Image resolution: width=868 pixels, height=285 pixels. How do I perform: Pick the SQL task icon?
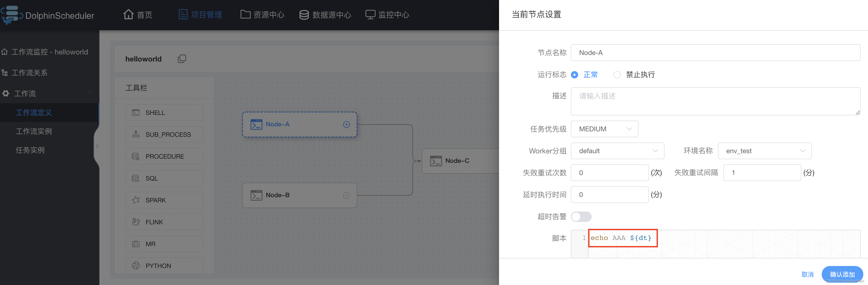coord(136,178)
